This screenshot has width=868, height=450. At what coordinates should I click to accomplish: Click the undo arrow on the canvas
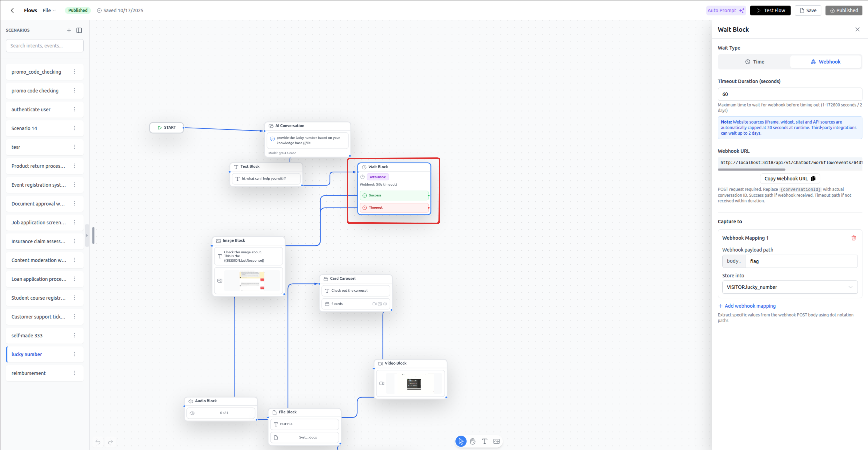coord(98,442)
